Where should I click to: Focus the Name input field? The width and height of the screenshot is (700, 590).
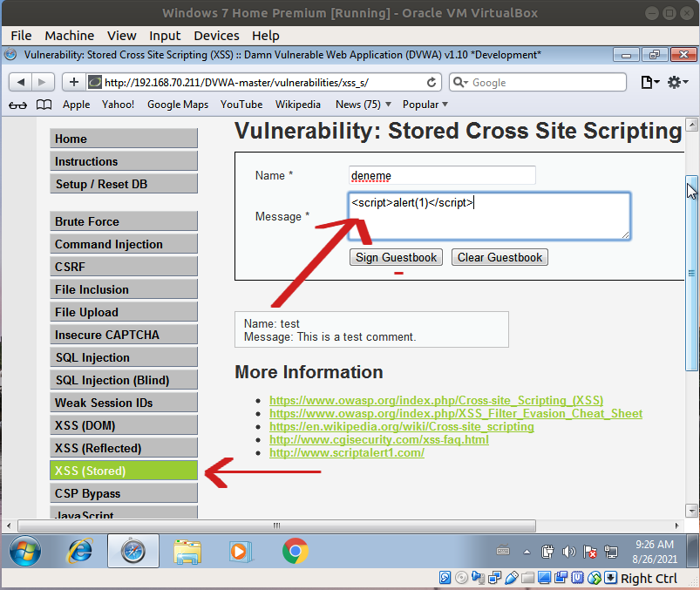click(x=442, y=175)
